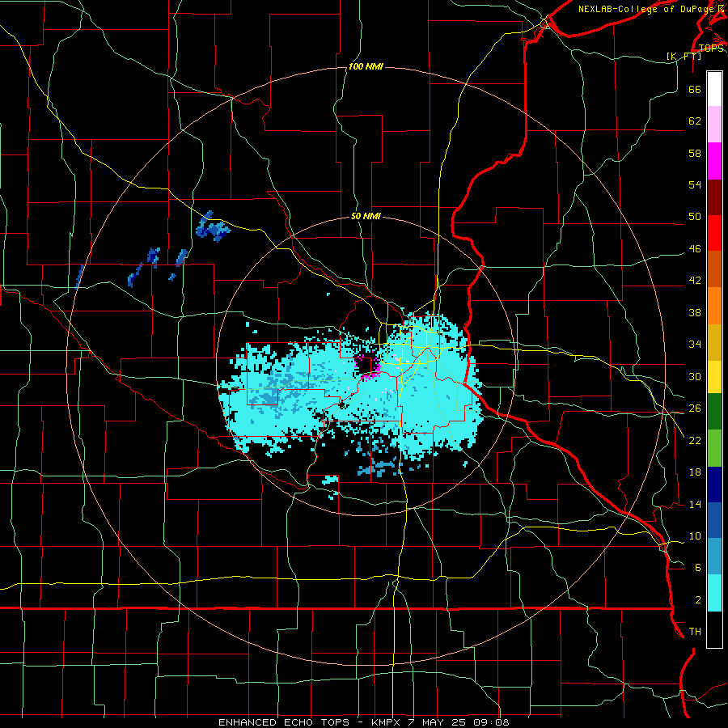Click the white swatch in the legend

click(714, 89)
